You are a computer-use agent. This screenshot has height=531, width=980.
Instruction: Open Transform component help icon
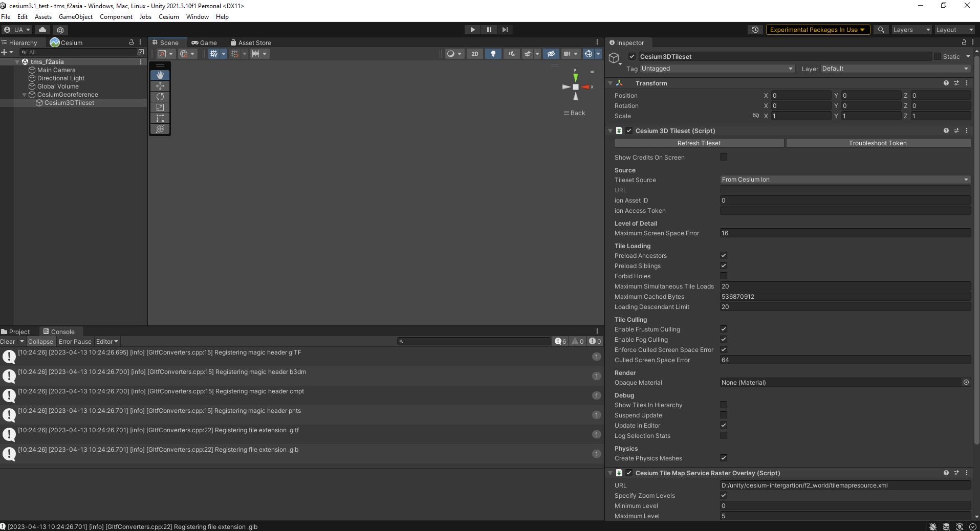[x=946, y=83]
